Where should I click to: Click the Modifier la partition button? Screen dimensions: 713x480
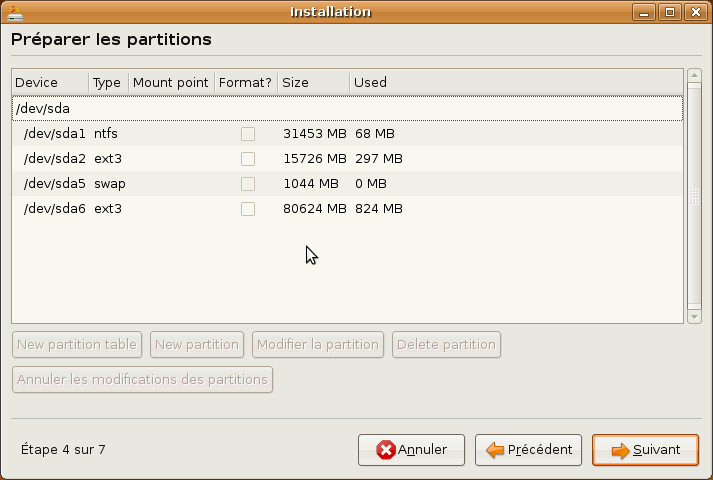(318, 345)
